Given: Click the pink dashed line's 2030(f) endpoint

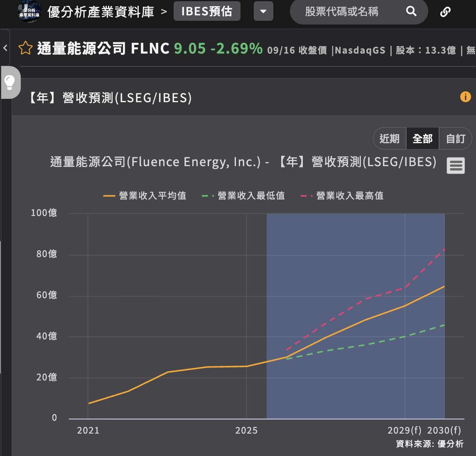Looking at the screenshot, I should click(444, 249).
